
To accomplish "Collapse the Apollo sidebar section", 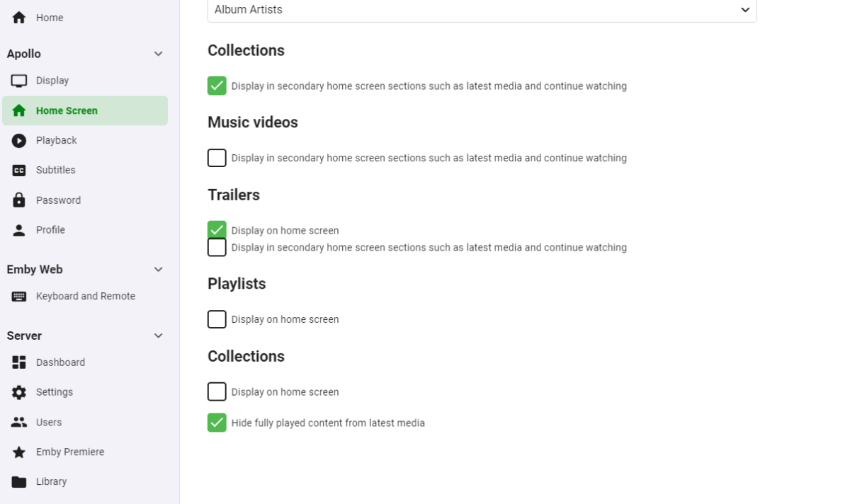I will (x=159, y=54).
